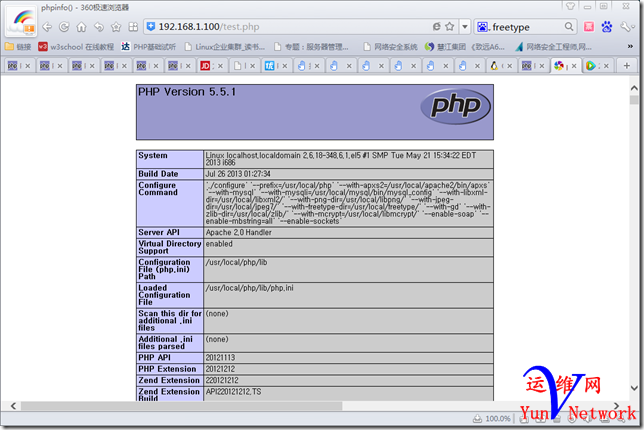Bookmark this page with address bar star

coord(450,27)
